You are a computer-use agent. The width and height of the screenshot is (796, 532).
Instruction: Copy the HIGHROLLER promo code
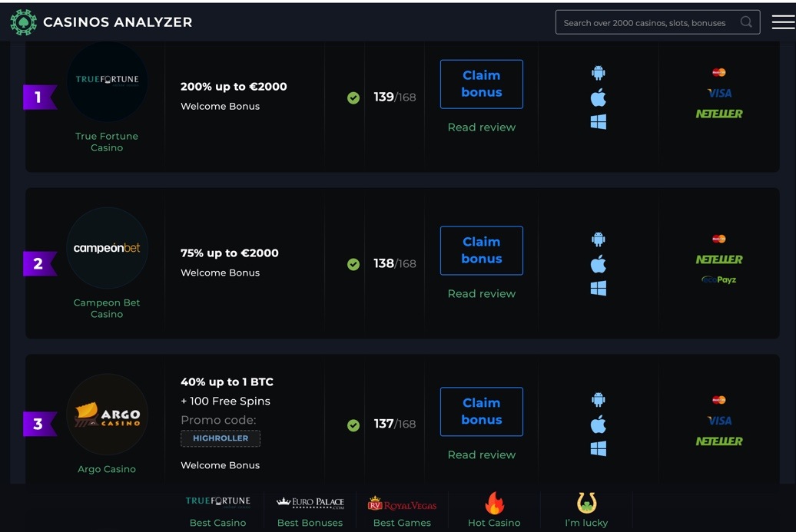click(x=221, y=438)
